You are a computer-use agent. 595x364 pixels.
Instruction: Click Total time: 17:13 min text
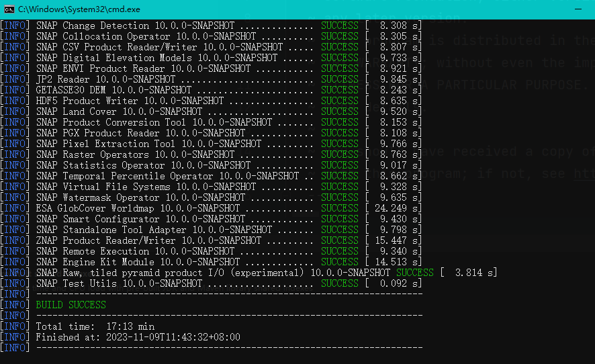tap(95, 326)
